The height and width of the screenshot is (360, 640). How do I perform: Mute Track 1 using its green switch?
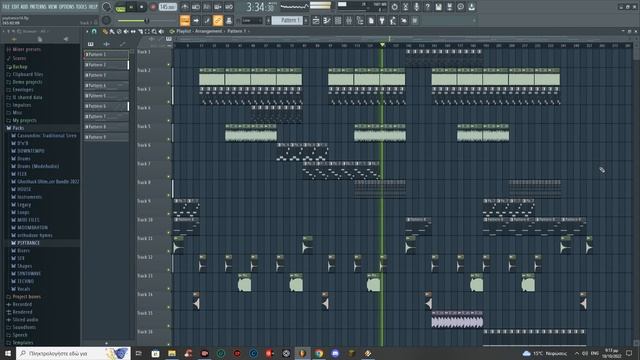coord(169,64)
